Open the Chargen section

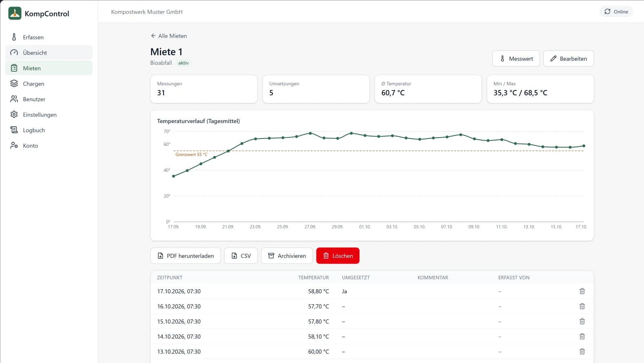[x=49, y=84]
